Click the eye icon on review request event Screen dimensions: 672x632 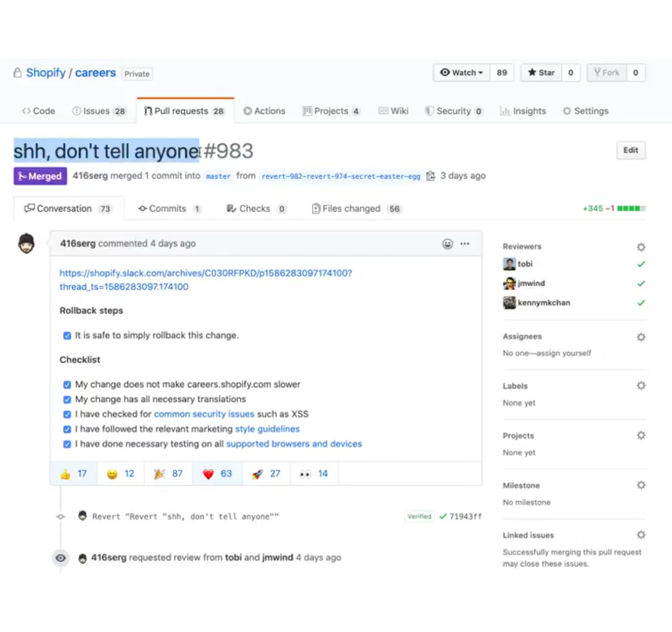pos(60,558)
